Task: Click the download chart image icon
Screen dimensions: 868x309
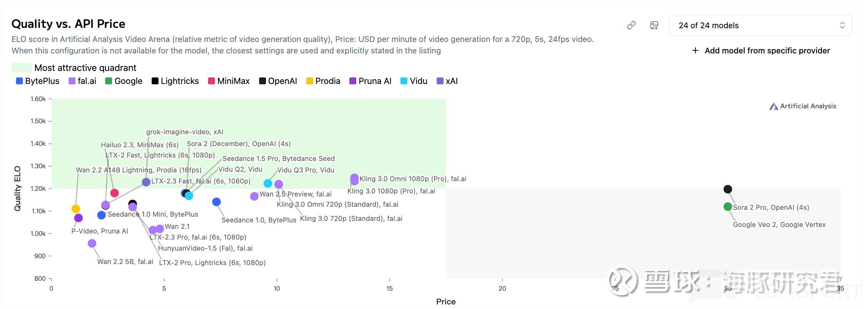Action: coord(654,25)
